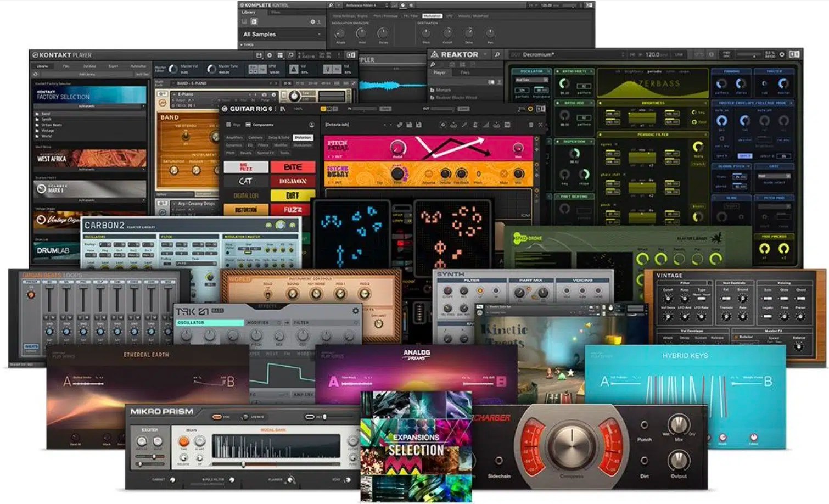Click the Komplete Kontrol search magnifier icon
This screenshot has width=829, height=504.
coord(331,5)
